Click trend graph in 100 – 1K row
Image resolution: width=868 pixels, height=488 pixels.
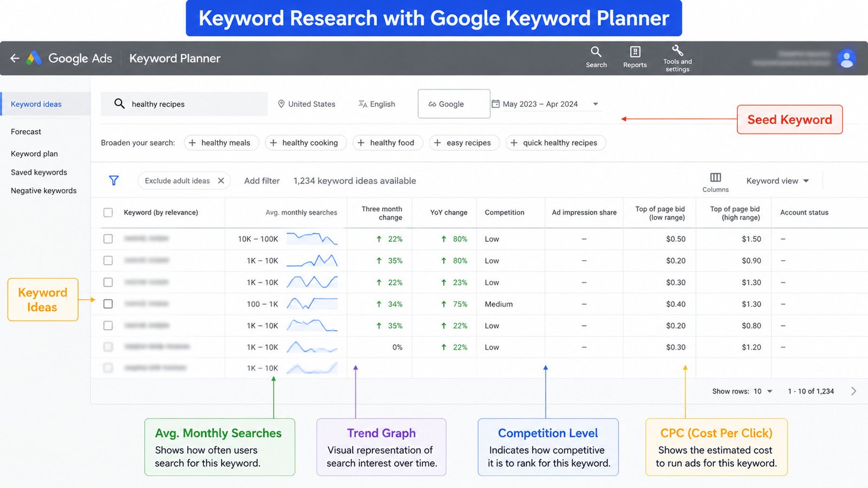(312, 304)
